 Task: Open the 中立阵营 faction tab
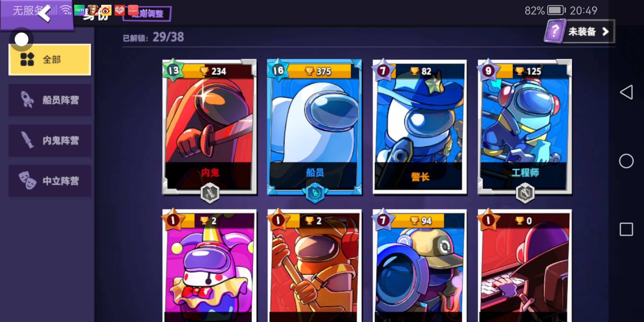point(50,181)
